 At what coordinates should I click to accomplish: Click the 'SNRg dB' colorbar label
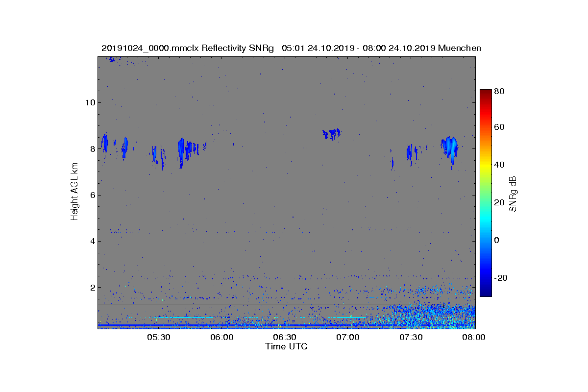pos(514,194)
